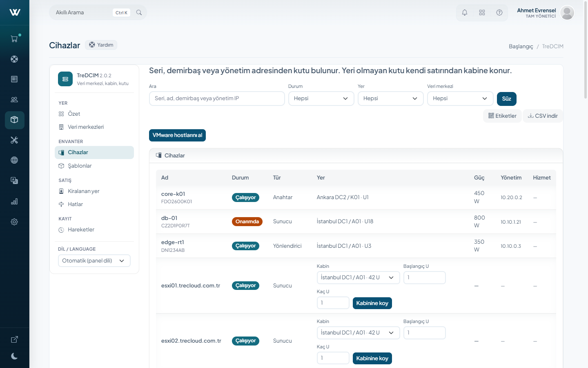Go to Özet in the side menu
Screen dimensions: 588x368
click(x=94, y=114)
